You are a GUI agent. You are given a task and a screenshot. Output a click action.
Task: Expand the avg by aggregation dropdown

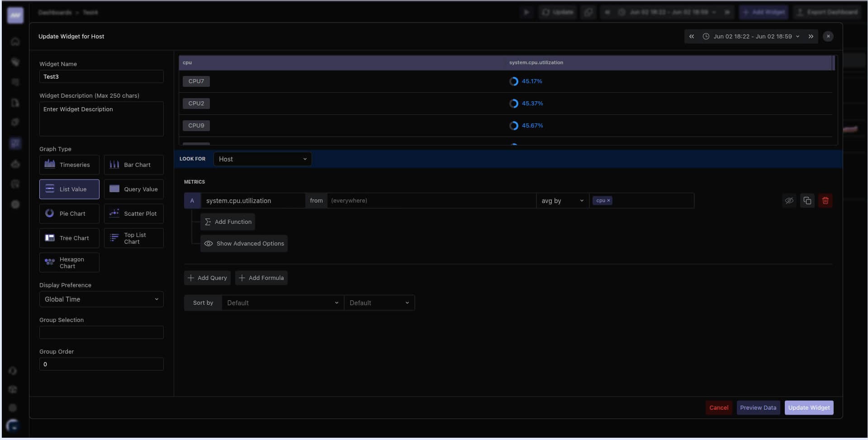click(x=562, y=200)
